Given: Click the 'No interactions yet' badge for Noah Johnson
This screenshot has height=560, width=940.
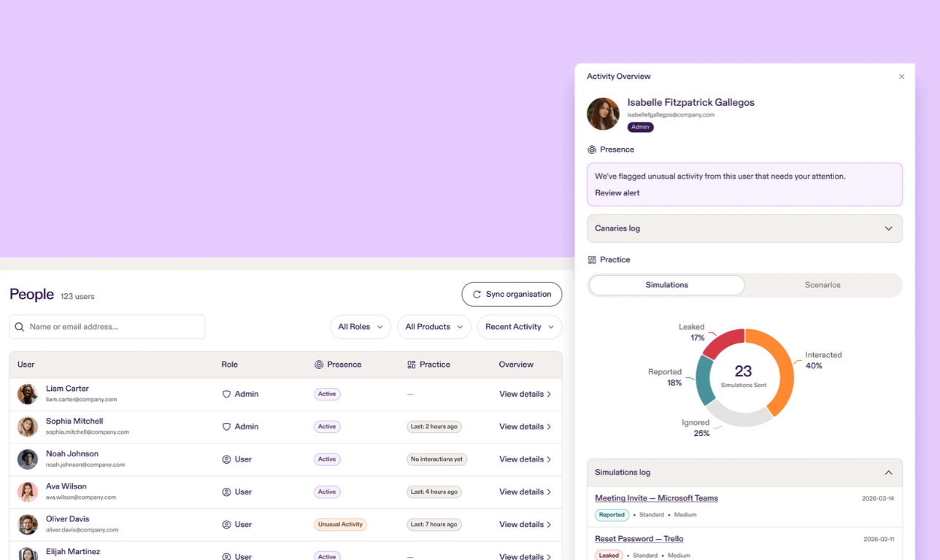Looking at the screenshot, I should [436, 459].
